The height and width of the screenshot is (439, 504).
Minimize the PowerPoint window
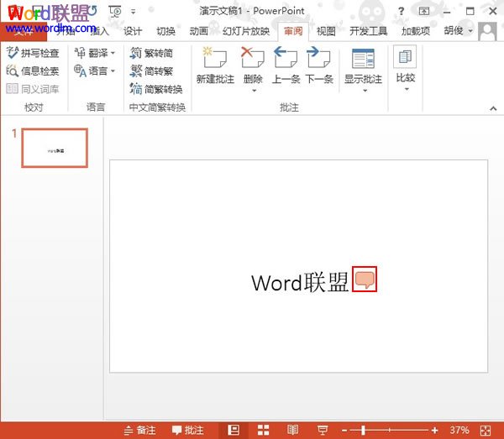click(447, 12)
